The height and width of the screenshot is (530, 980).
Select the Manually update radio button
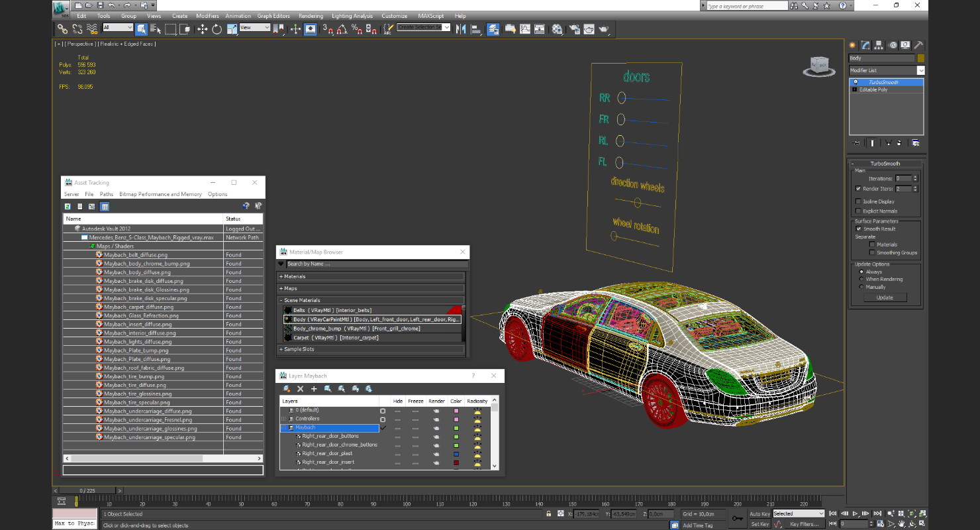pos(861,287)
